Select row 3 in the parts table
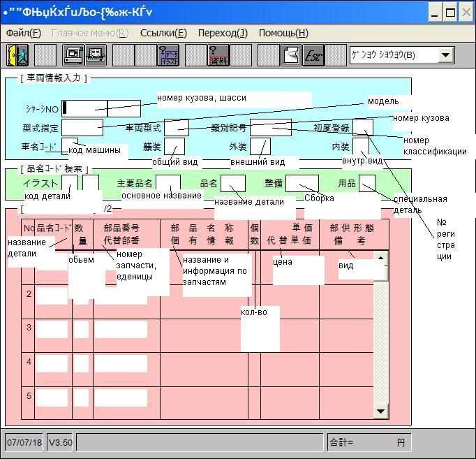476x459 pixels. tap(29, 328)
